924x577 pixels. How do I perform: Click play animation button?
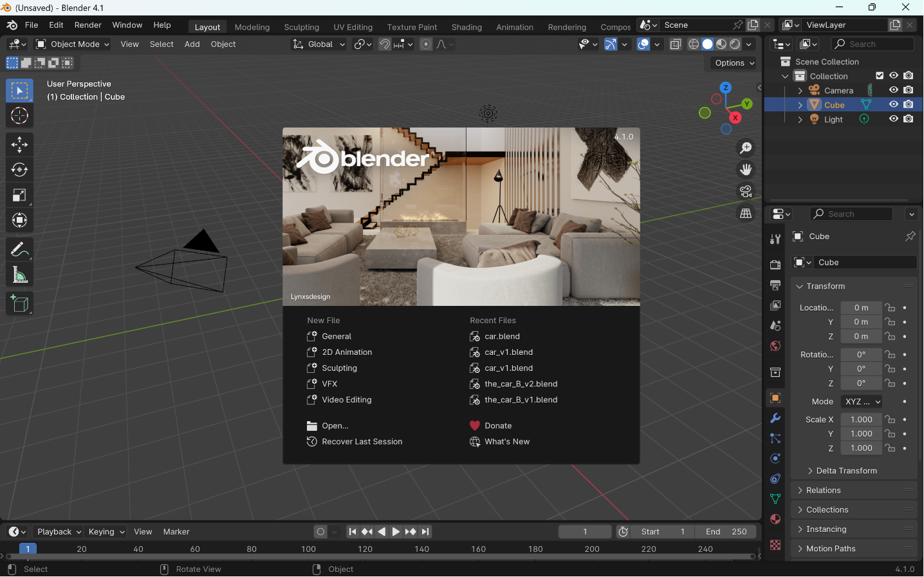coord(396,532)
